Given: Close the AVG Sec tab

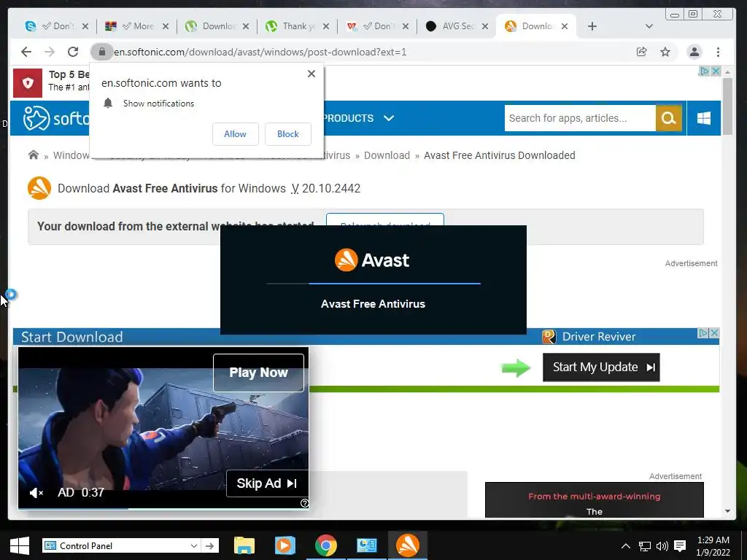Looking at the screenshot, I should click(485, 26).
